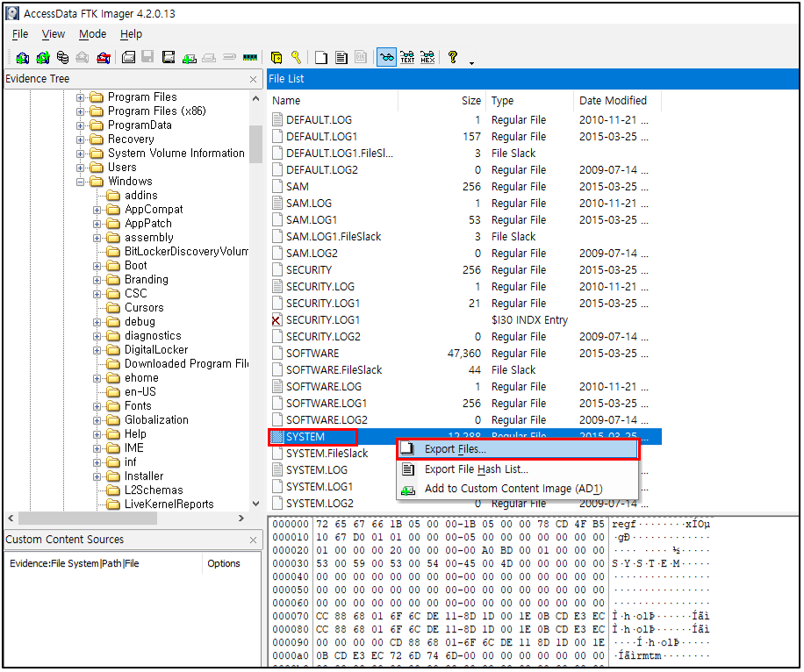Click the Verify Drive/Image toolbar icon
The width and height of the screenshot is (804, 672).
point(229,57)
